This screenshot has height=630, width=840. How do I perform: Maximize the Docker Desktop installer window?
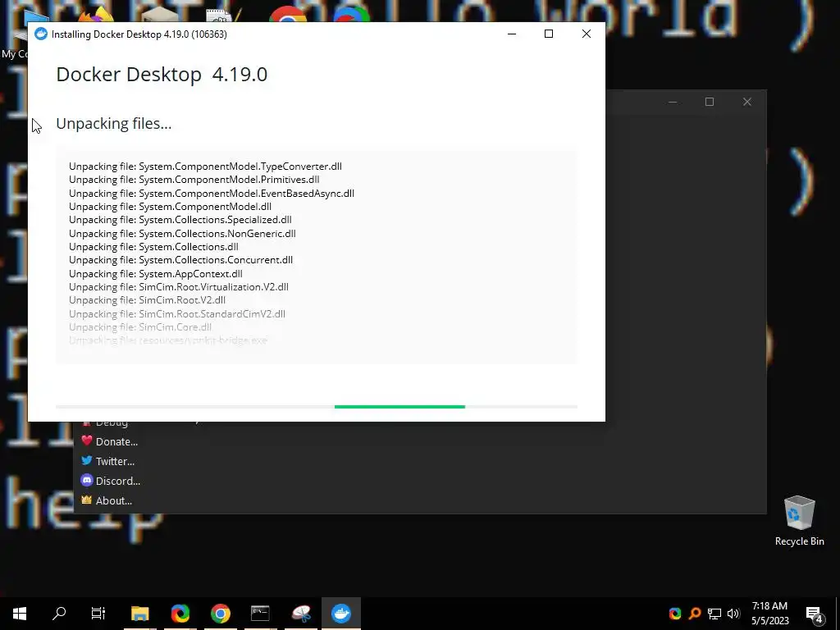(x=549, y=34)
